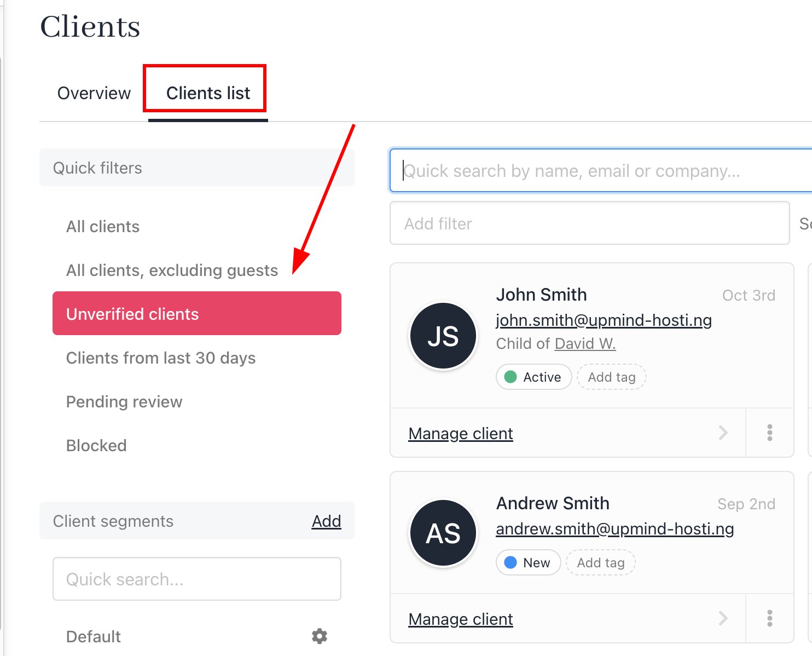Show Blocked clients filter
Image resolution: width=812 pixels, height=656 pixels.
96,445
